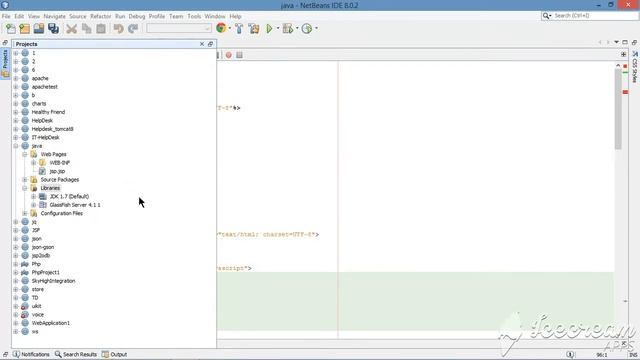Open the Output tab

point(115,354)
